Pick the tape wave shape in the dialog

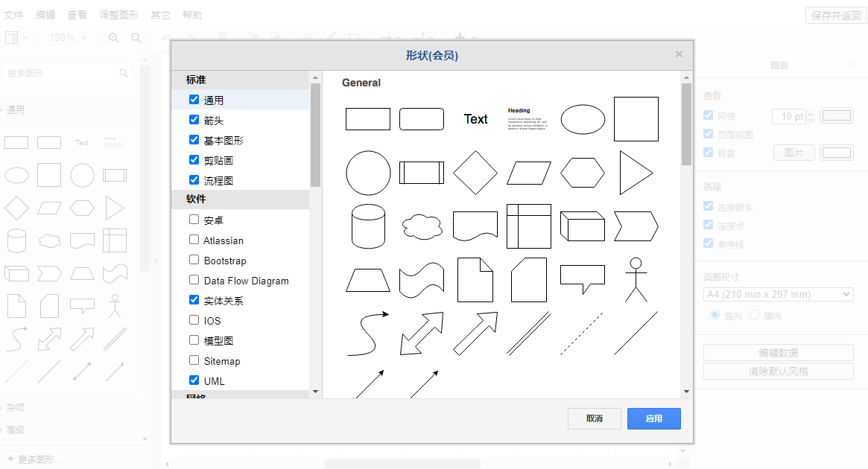[422, 280]
